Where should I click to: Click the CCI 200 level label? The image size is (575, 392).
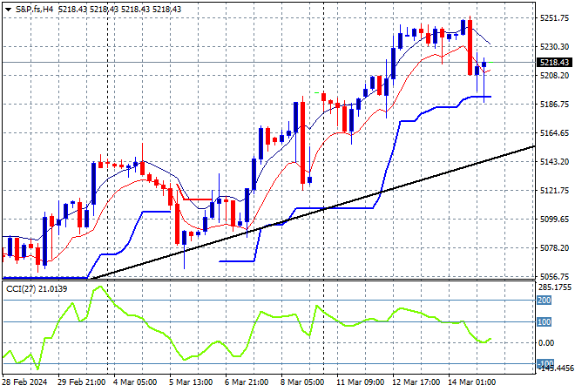545,300
